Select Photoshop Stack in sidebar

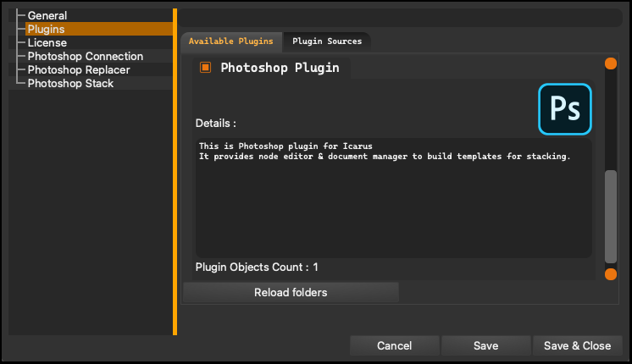click(x=70, y=83)
